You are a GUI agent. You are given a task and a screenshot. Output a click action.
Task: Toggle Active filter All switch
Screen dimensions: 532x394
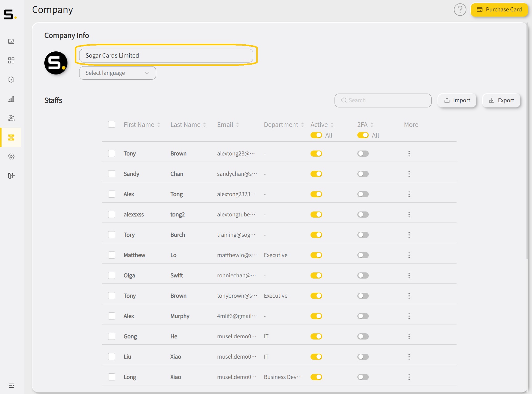tap(316, 135)
